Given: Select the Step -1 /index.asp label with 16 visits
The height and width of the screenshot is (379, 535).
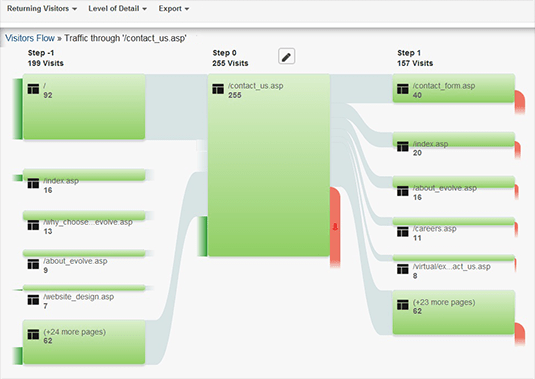Looking at the screenshot, I should [61, 181].
